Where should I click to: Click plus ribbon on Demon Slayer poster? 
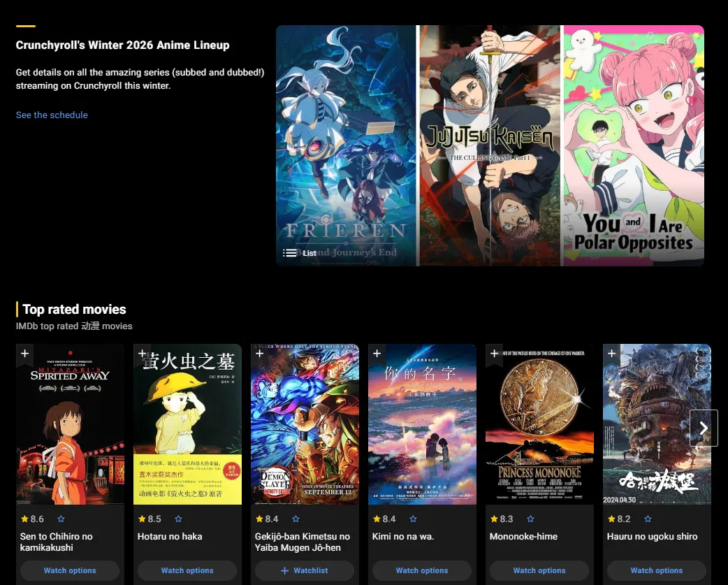[259, 354]
